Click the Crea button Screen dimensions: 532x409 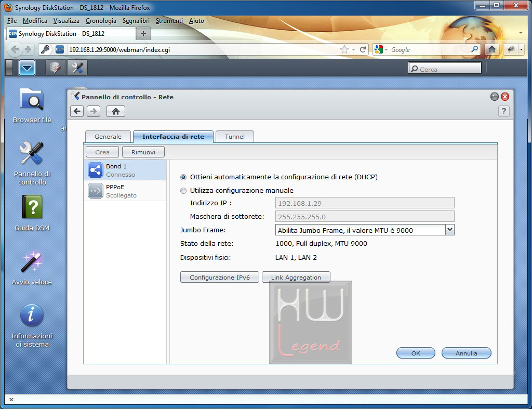(102, 152)
